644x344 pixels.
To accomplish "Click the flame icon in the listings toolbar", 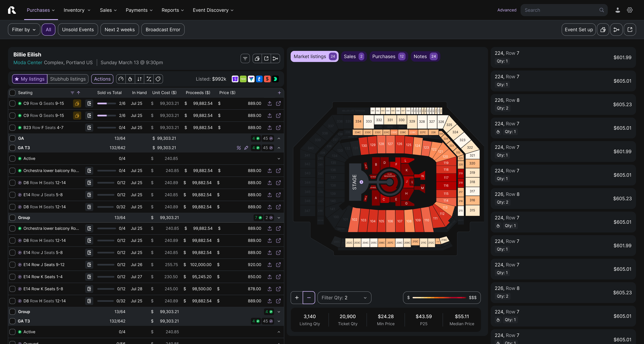I will [130, 79].
